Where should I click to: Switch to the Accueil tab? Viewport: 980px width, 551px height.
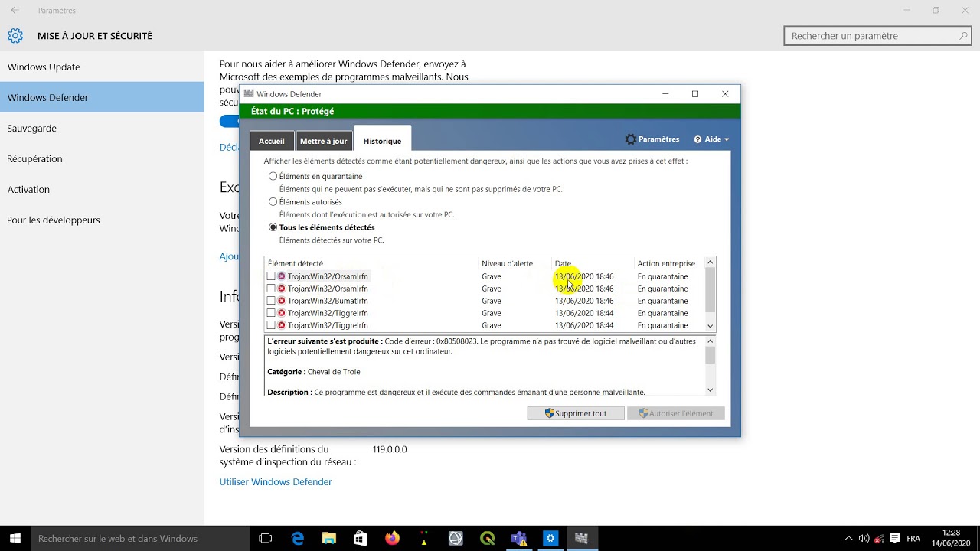click(x=271, y=141)
